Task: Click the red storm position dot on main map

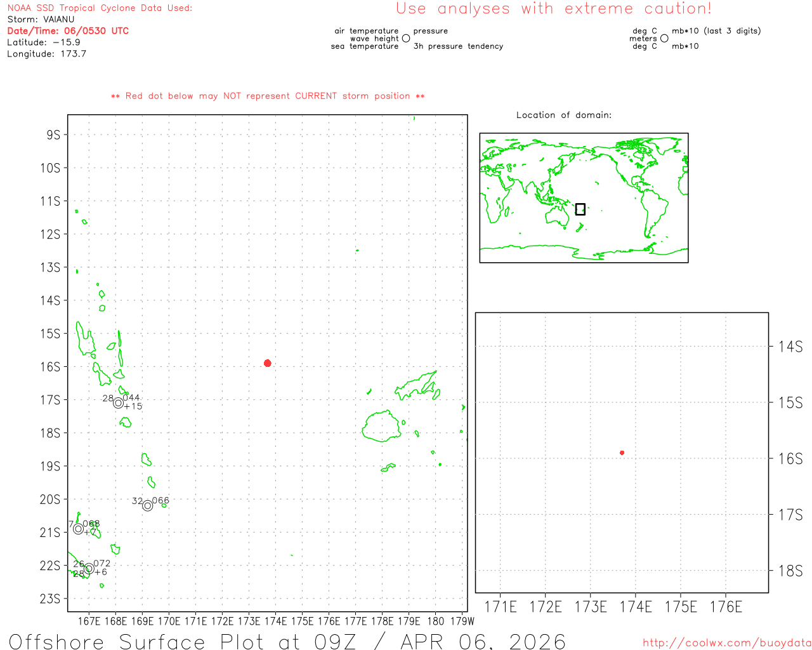Action: [268, 363]
